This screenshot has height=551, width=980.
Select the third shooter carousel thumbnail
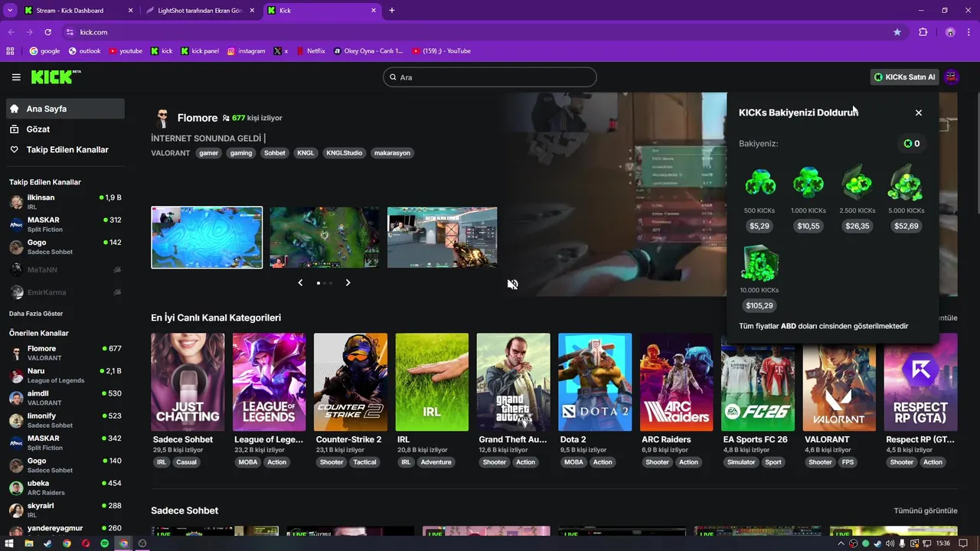pos(442,237)
